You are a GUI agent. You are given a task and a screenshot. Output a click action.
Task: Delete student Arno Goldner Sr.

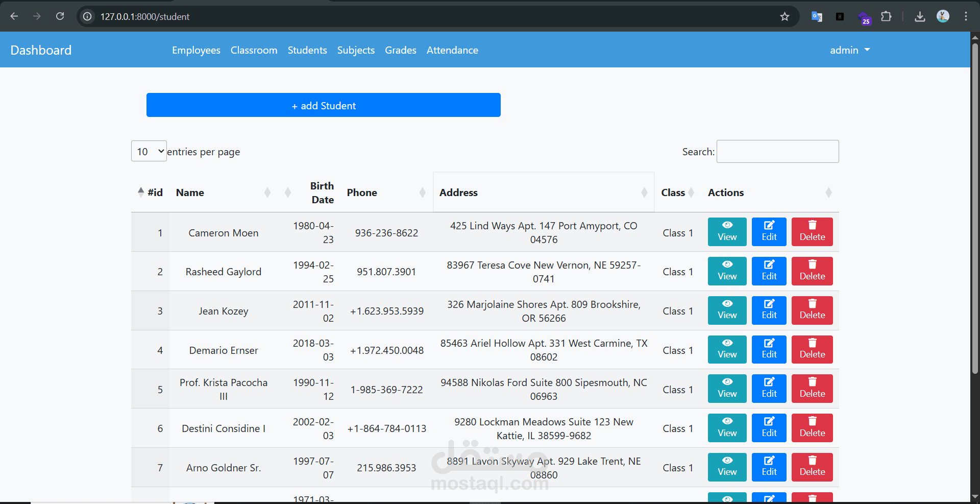coord(812,467)
